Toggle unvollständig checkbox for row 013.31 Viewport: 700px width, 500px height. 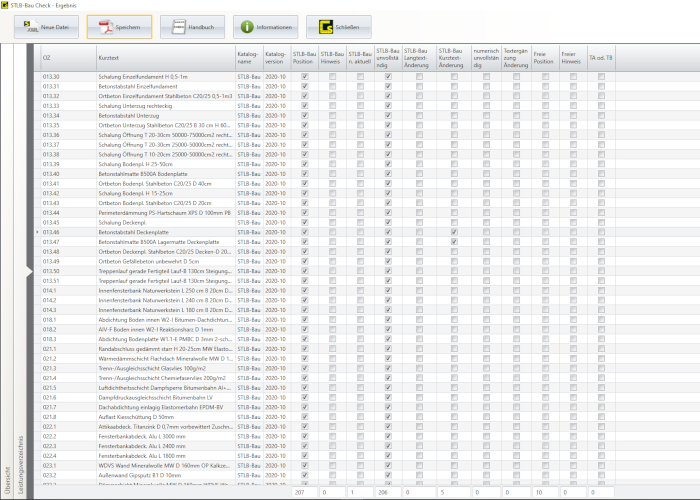coord(388,87)
